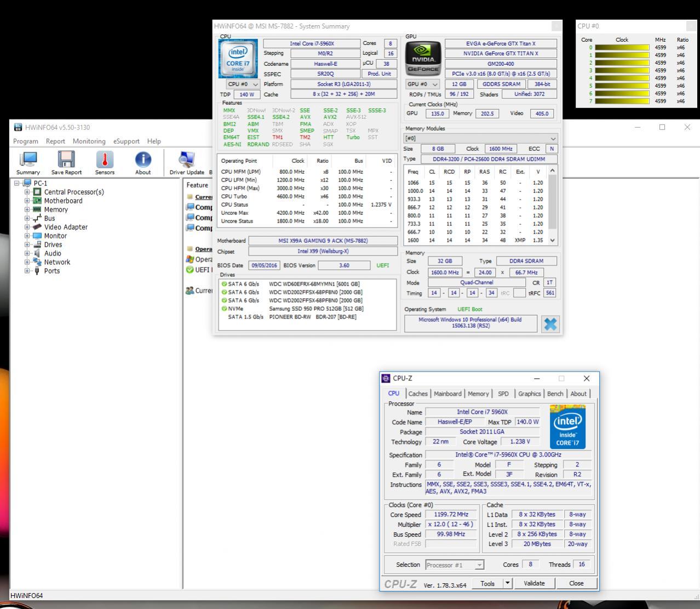
Task: Open the Program menu
Action: point(26,141)
